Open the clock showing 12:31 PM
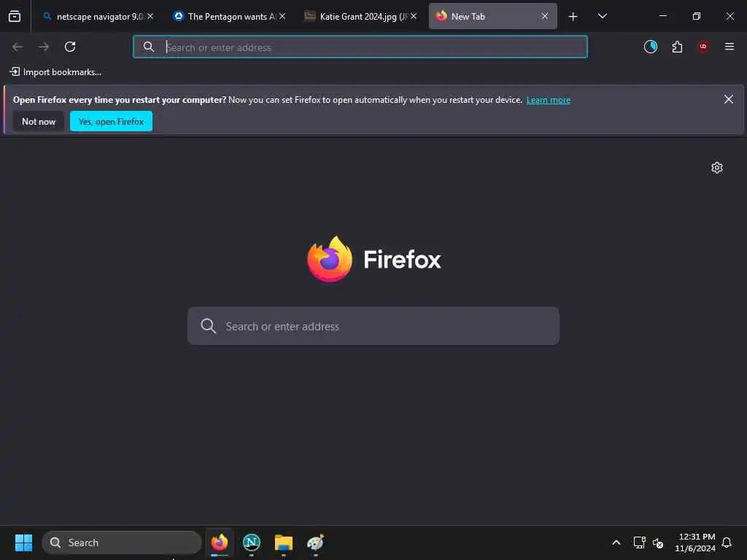Screen dimensions: 747x560 coord(695,542)
